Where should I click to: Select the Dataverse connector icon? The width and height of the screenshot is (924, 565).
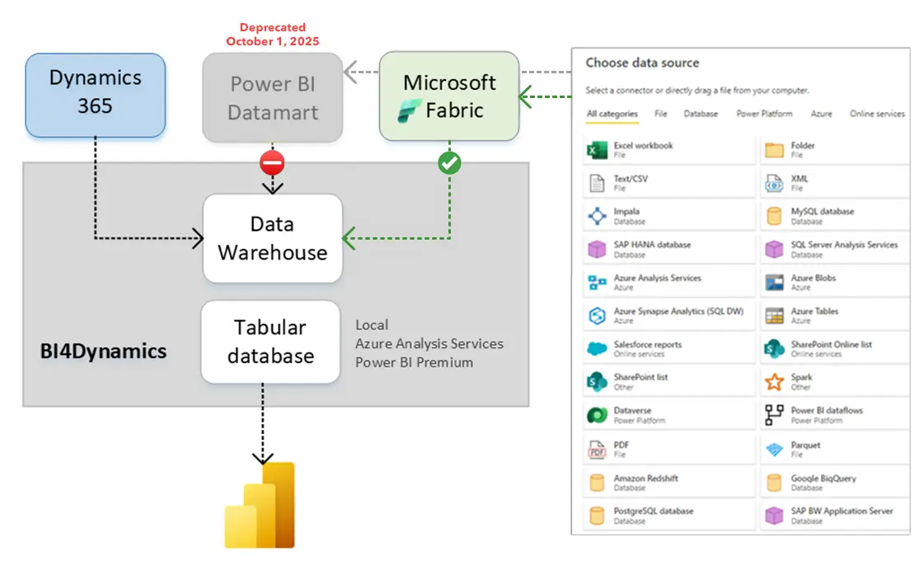(x=597, y=415)
